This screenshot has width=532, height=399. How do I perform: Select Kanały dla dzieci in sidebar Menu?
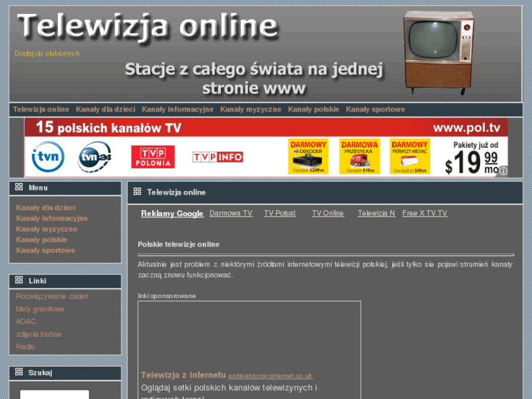click(46, 207)
